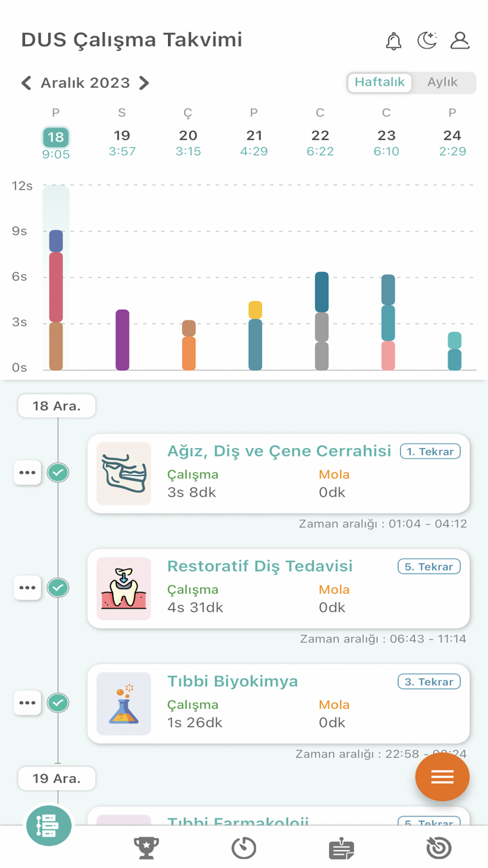488x868 pixels.
Task: Select Haftalık view toggle
Action: tap(380, 82)
